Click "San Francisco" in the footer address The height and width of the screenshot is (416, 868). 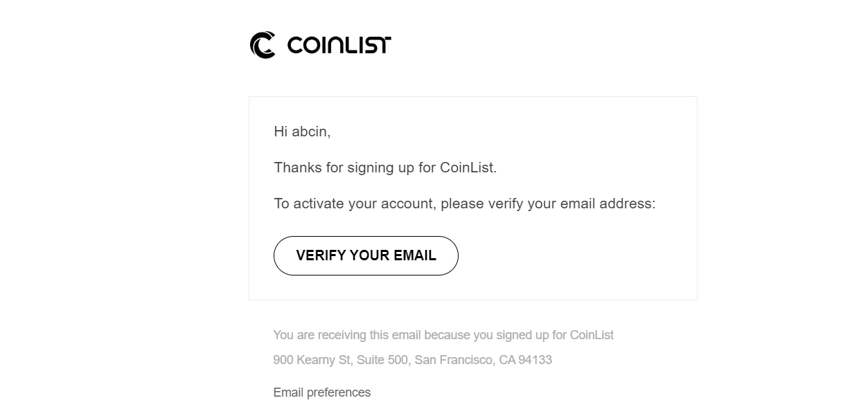point(453,360)
